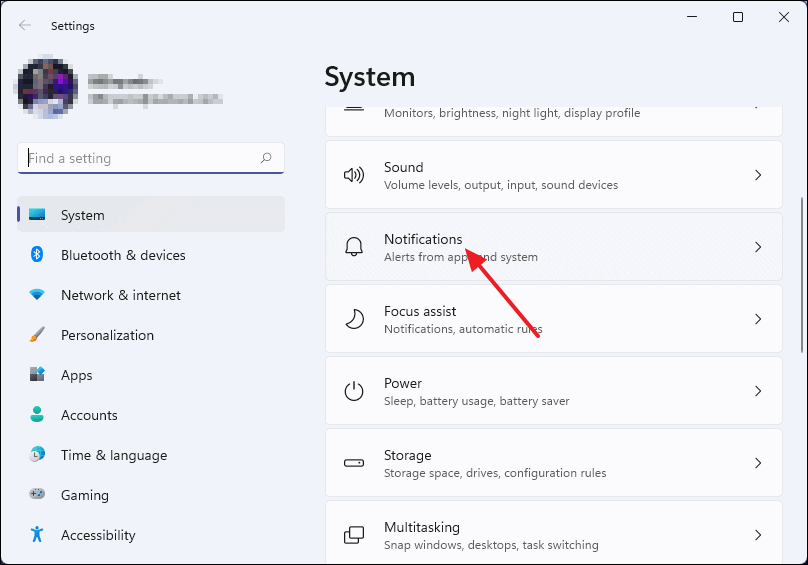Screen dimensions: 808x565
Task: Click 'Sleep, battery usage, battery saver' text
Action: (477, 401)
